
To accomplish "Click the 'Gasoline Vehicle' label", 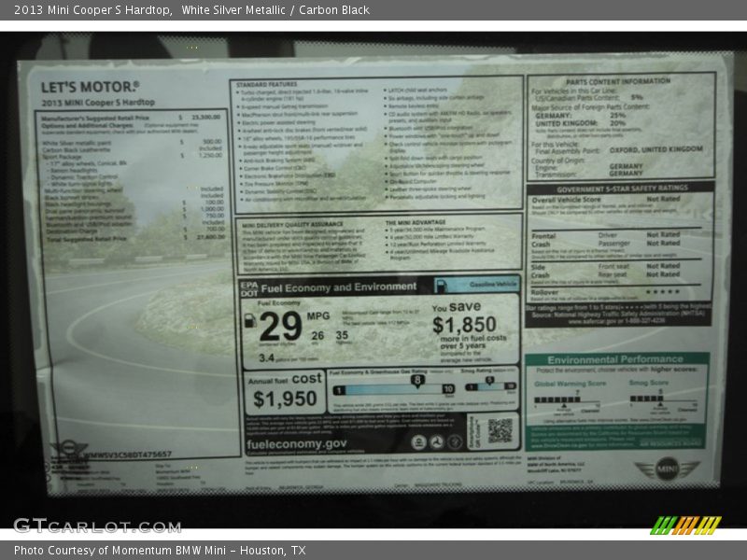I will (493, 285).
